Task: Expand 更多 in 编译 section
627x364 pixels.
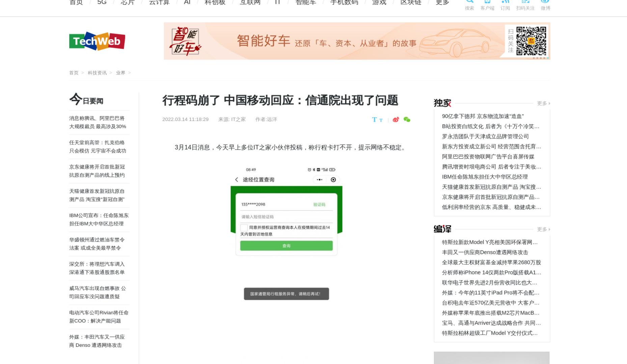Action: (543, 229)
